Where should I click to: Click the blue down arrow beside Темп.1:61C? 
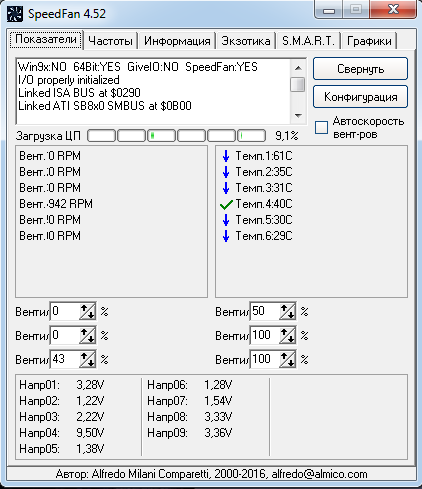pos(226,156)
